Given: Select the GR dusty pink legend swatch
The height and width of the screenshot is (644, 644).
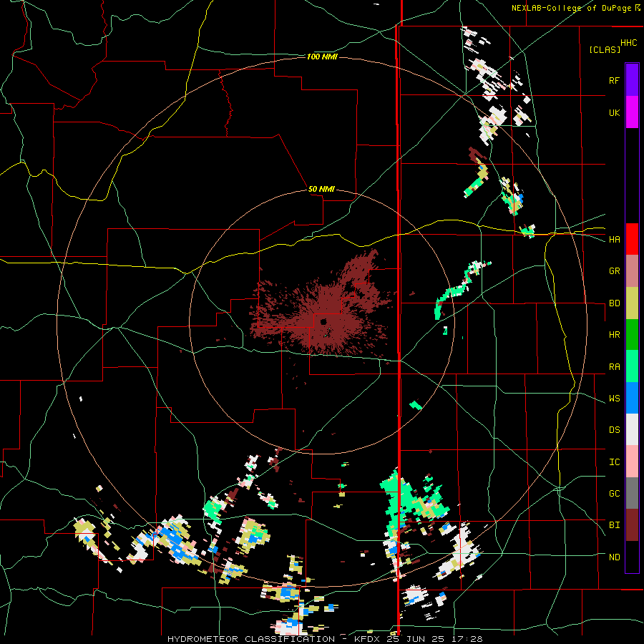Looking at the screenshot, I should (632, 271).
